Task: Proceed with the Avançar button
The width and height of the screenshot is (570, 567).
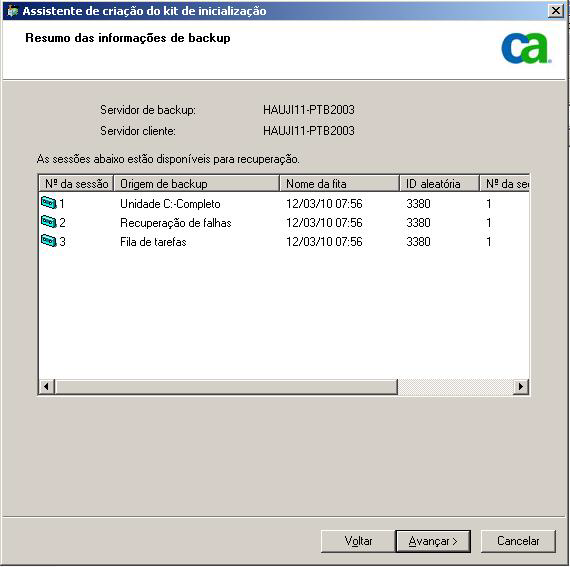Action: point(433,541)
